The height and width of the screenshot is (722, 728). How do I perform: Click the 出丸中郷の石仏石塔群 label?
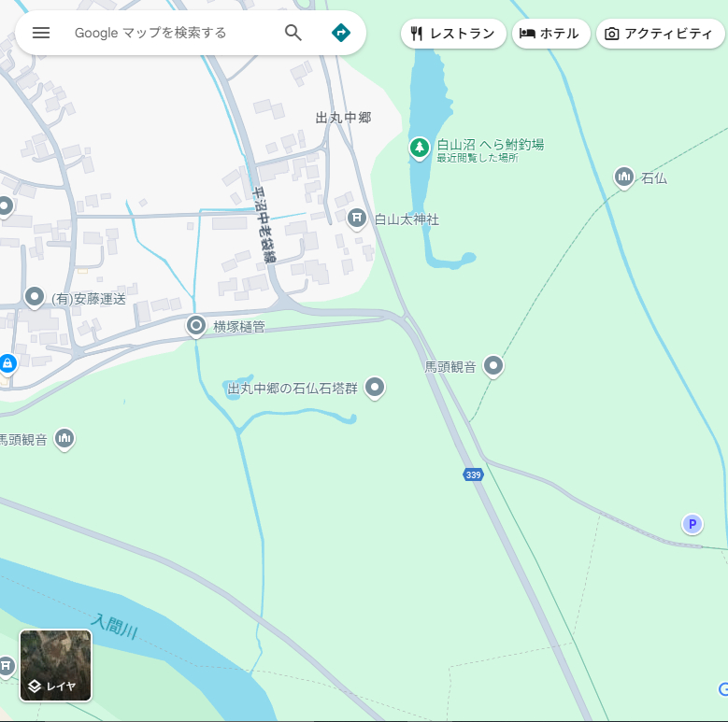pos(293,389)
